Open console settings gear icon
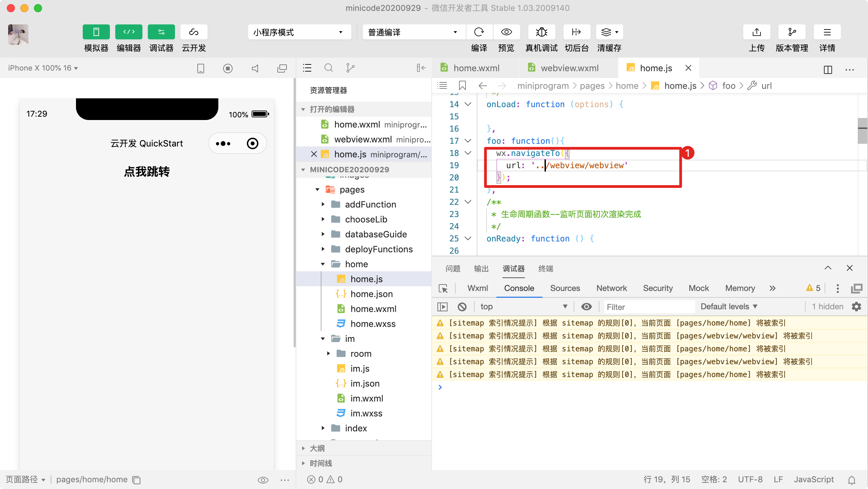The height and width of the screenshot is (489, 868). (x=856, y=307)
